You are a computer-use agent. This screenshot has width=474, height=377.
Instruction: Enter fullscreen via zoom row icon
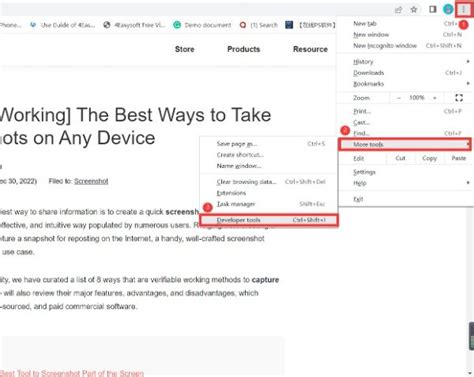pos(459,98)
